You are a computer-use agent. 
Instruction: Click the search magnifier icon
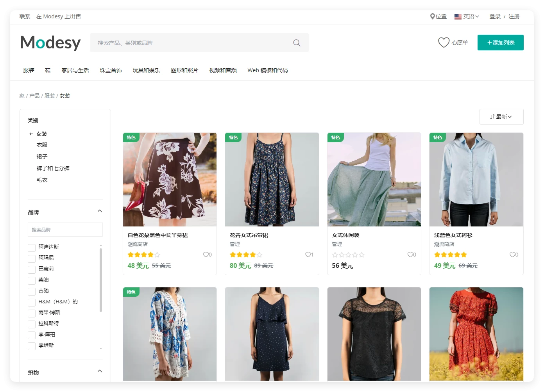[297, 43]
